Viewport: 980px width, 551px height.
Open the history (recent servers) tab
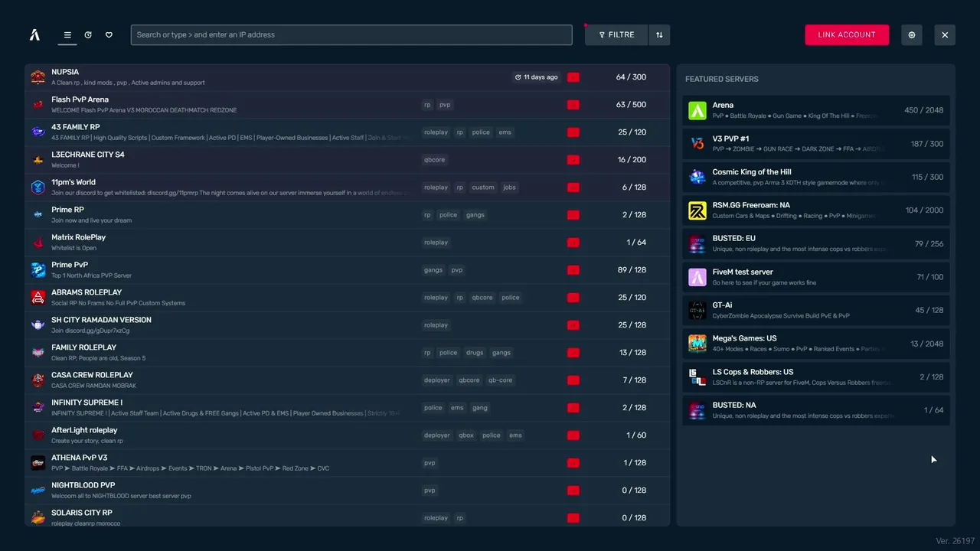(x=88, y=34)
